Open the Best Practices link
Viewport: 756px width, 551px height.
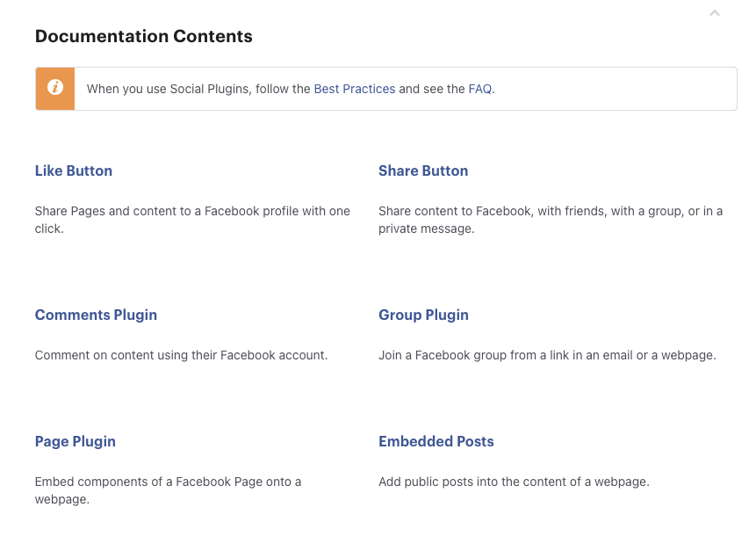tap(355, 89)
